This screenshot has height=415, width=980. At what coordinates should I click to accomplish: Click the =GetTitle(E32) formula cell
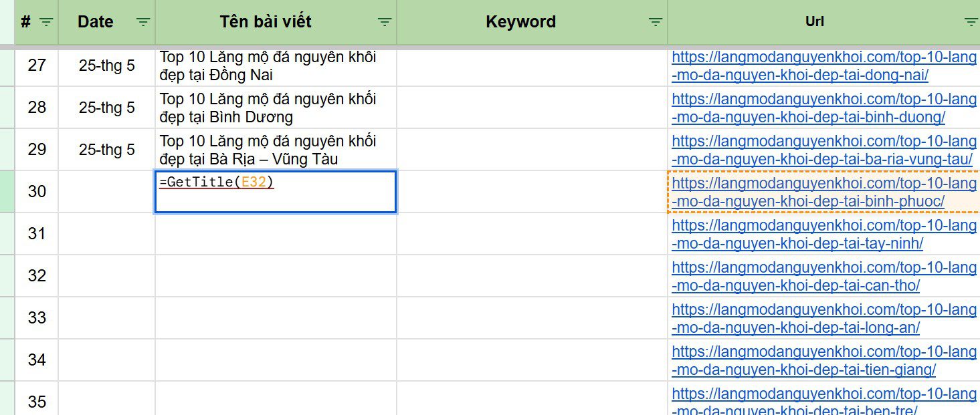pos(276,192)
